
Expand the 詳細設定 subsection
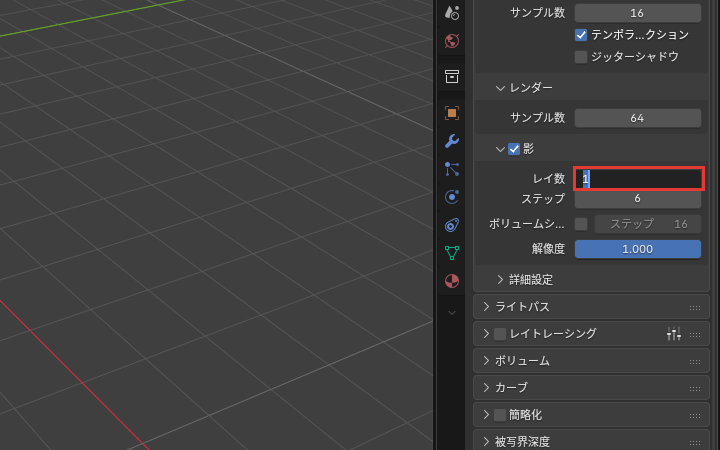tap(500, 280)
